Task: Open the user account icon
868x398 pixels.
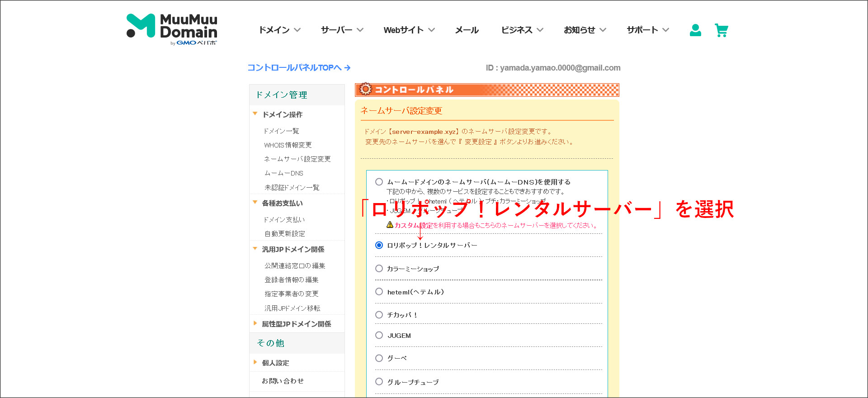Action: pos(695,30)
